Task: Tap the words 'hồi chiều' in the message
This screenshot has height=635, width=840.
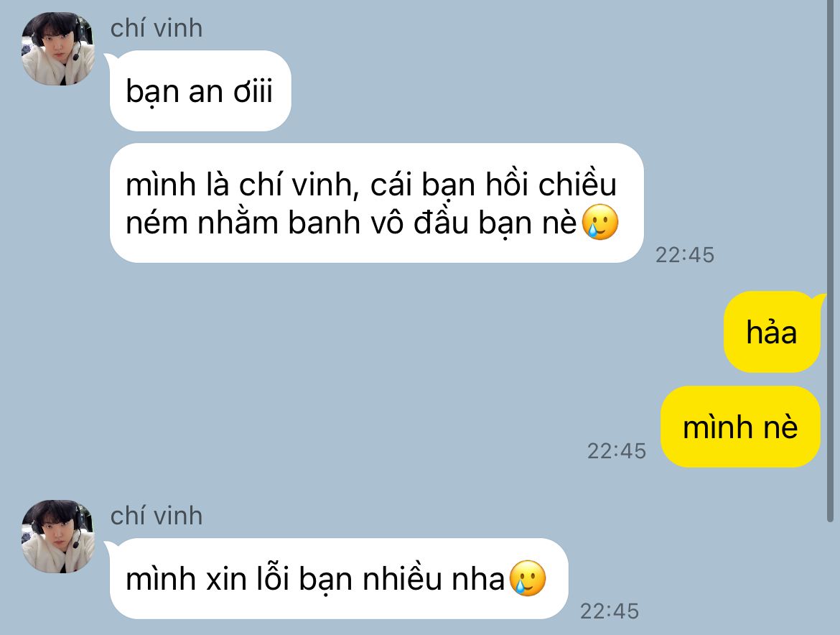Action: 551,184
